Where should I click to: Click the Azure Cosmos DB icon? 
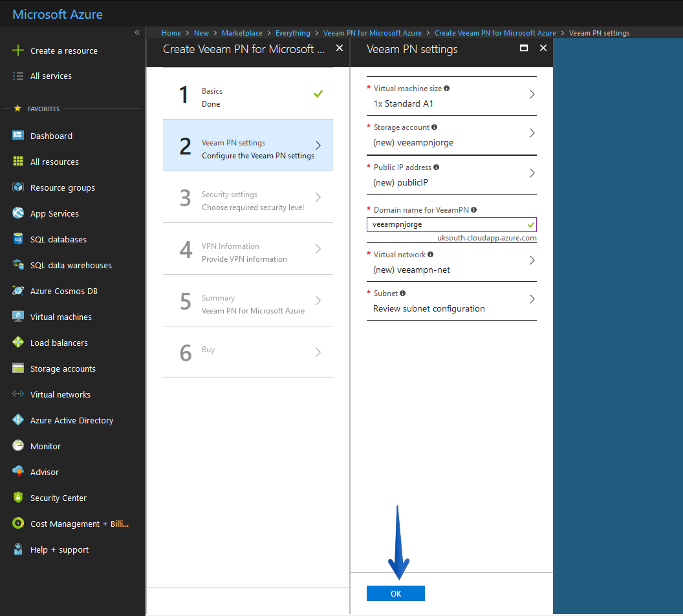tap(18, 291)
